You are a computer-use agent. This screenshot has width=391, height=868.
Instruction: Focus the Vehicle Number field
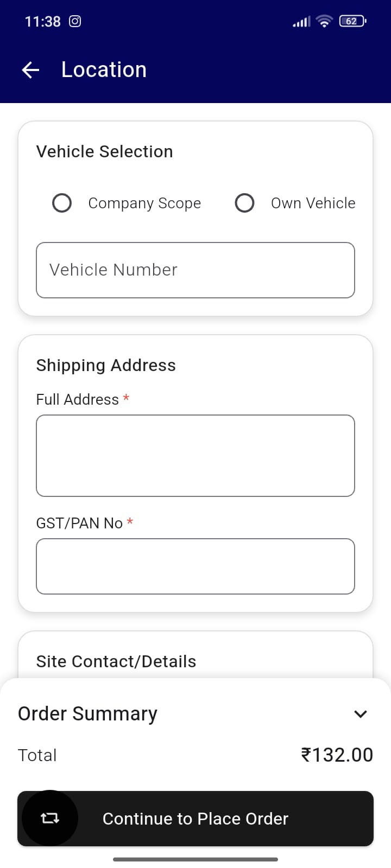tap(195, 270)
